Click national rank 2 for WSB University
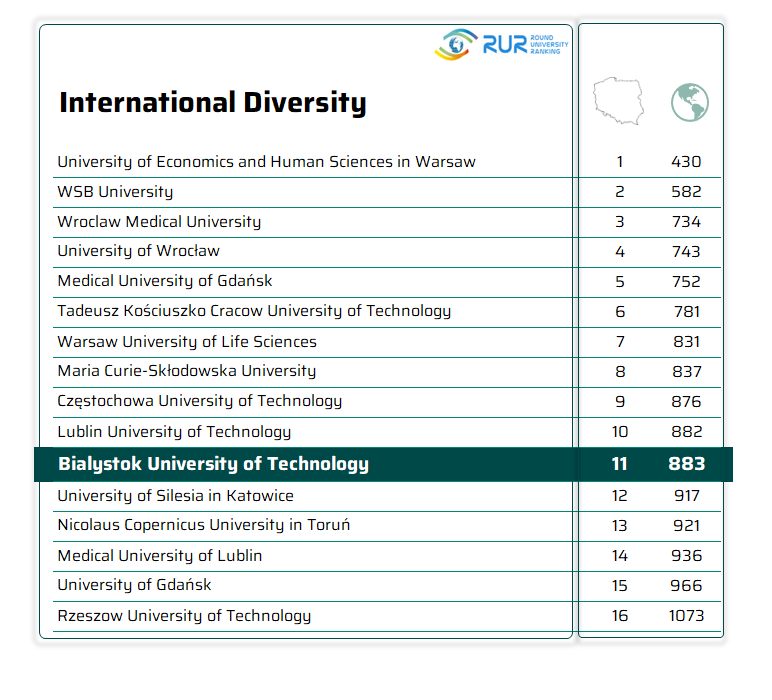Screen dimensions: 772x700 (620, 192)
